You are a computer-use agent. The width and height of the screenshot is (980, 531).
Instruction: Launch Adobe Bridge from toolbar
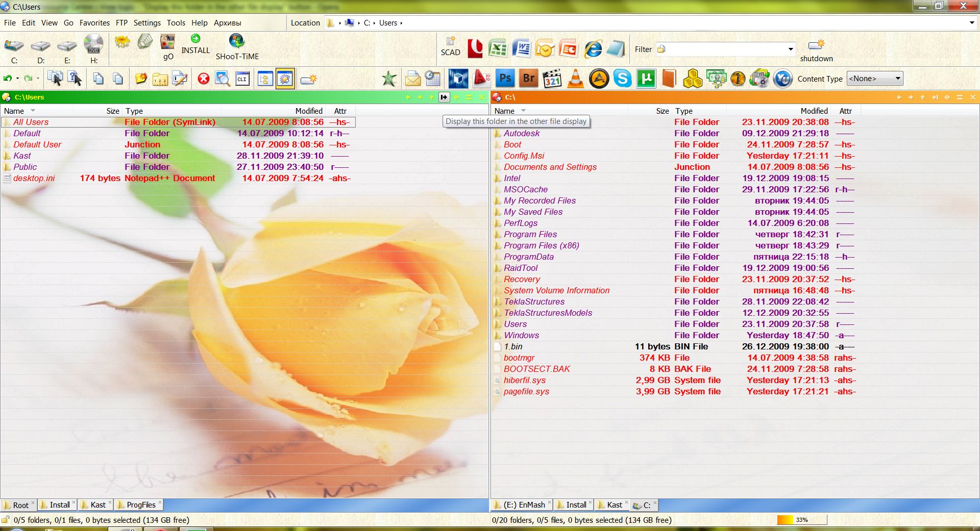529,79
